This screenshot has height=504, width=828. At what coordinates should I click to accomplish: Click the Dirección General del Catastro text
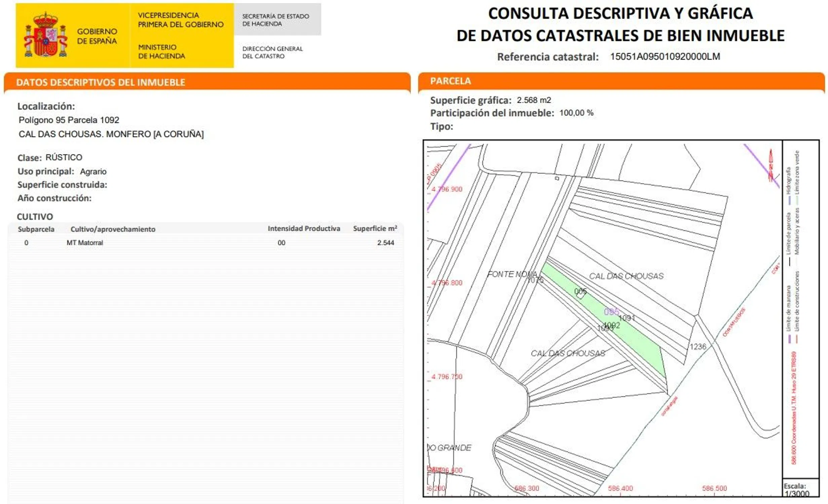(272, 52)
